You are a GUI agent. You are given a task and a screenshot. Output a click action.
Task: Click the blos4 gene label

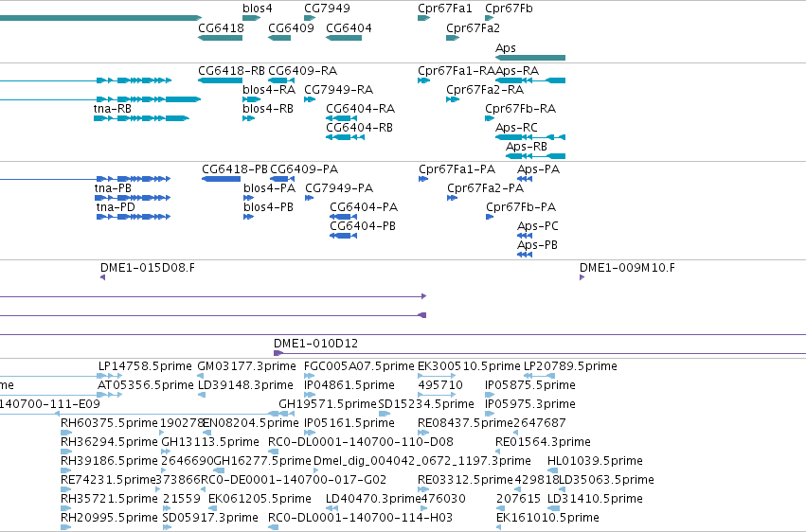[258, 9]
